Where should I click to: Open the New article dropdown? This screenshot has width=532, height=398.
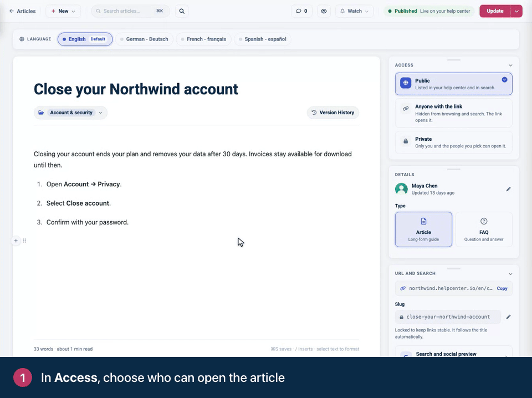(x=63, y=11)
